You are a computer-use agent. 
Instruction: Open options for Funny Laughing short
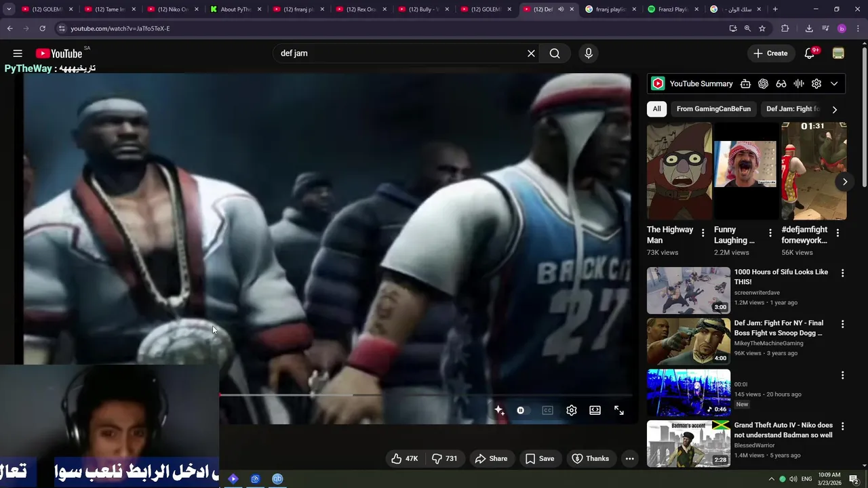(770, 233)
